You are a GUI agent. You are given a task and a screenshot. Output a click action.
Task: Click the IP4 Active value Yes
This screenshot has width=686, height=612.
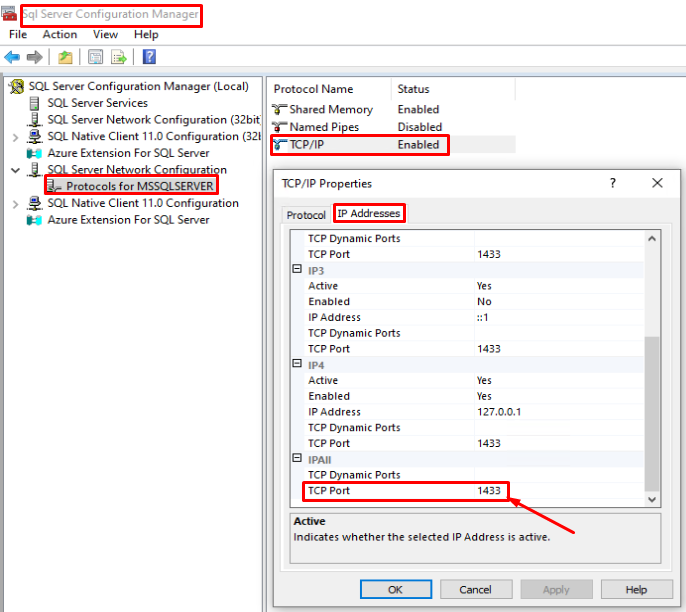[x=484, y=380]
